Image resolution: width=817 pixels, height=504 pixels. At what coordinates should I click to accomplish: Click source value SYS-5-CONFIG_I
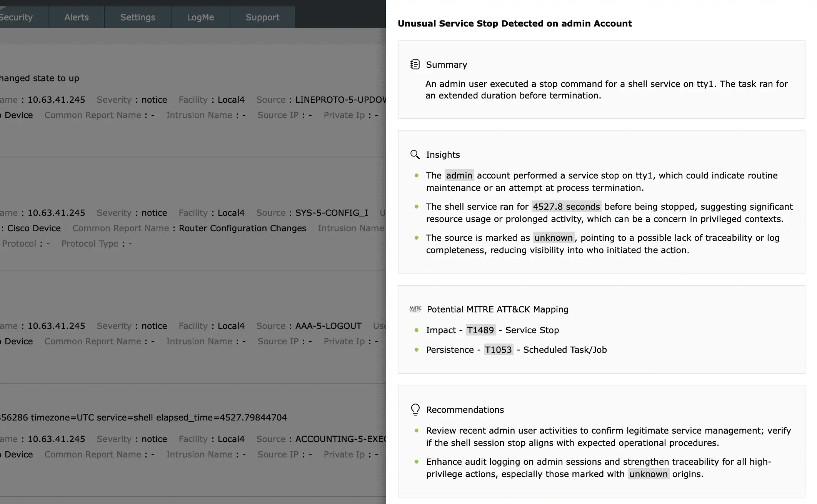[x=332, y=213]
